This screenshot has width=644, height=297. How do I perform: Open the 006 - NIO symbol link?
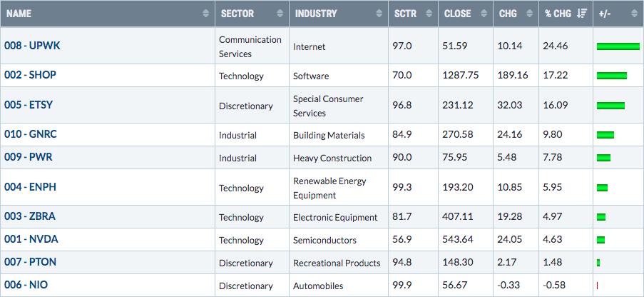coord(26,286)
